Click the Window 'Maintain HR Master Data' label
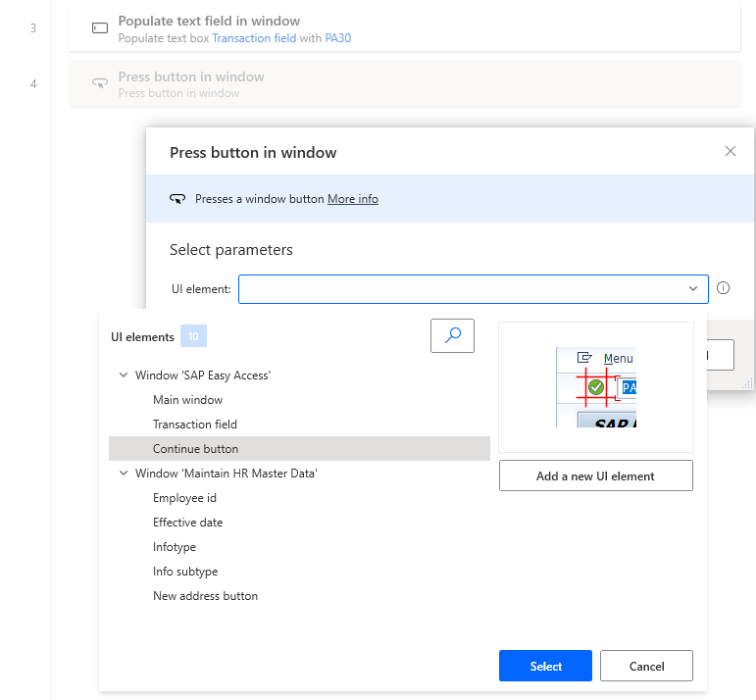This screenshot has height=700, width=756. point(227,473)
